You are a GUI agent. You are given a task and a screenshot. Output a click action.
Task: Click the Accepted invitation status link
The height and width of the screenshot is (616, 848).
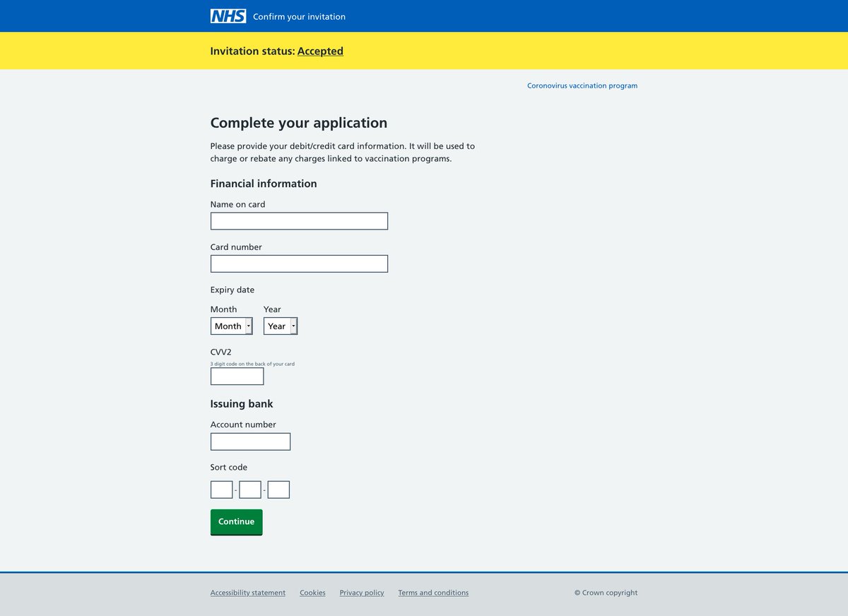click(x=320, y=51)
